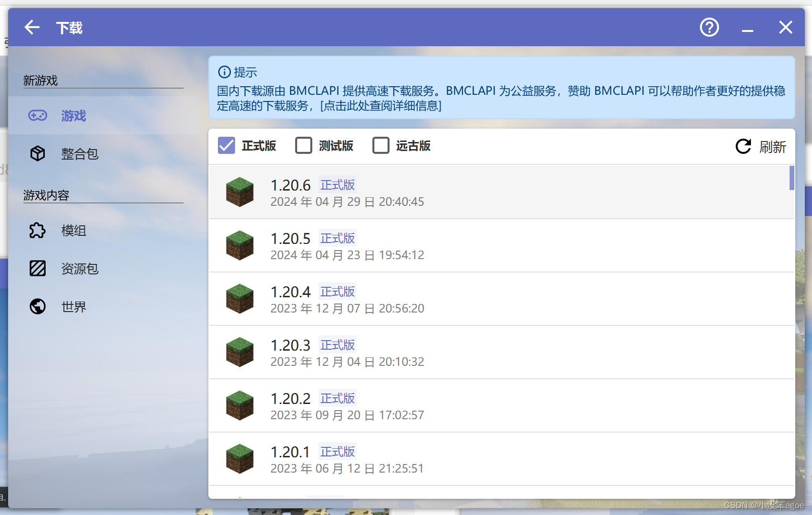Open the help question mark icon

pyautogui.click(x=709, y=27)
